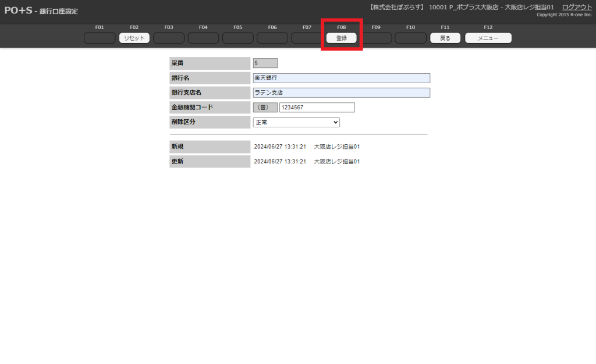596x364 pixels.
Task: Click the 銀行支店名 field containing ラテン支店
Action: click(341, 92)
